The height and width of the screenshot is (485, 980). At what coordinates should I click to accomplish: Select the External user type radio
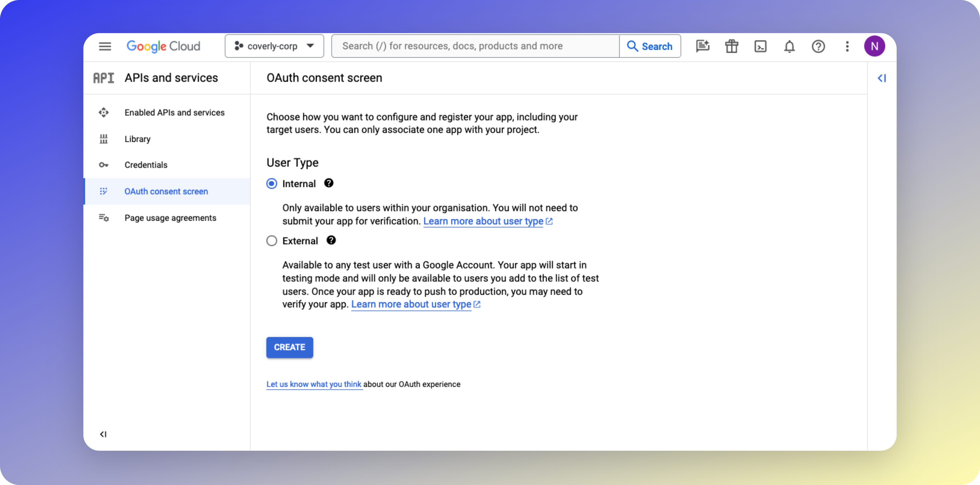tap(271, 240)
